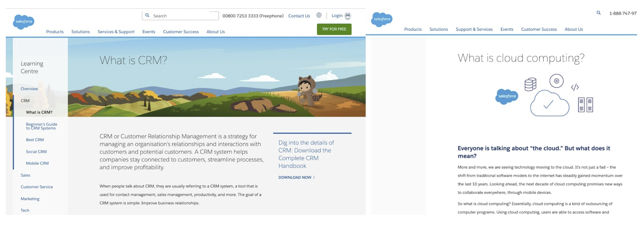
Task: Open Events menu on the CRM page
Action: tap(149, 32)
